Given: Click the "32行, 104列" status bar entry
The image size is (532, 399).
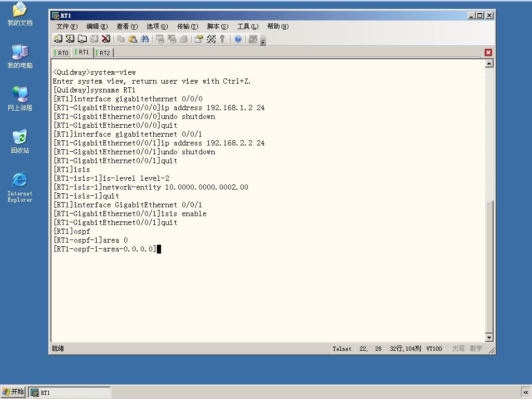Looking at the screenshot, I should click(x=405, y=349).
